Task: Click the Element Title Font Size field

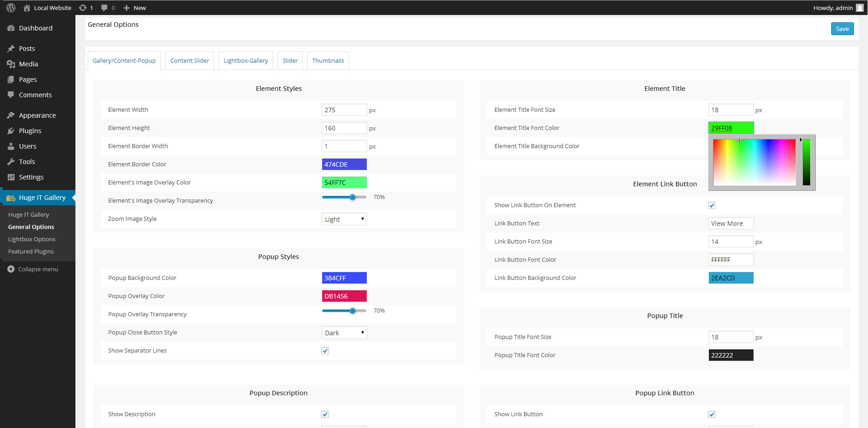Action: click(x=731, y=110)
